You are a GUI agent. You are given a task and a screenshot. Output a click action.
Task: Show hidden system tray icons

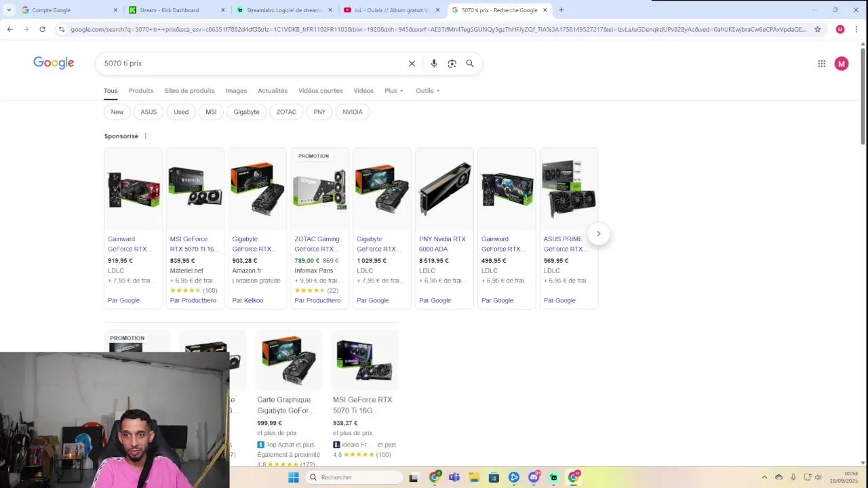click(x=764, y=477)
